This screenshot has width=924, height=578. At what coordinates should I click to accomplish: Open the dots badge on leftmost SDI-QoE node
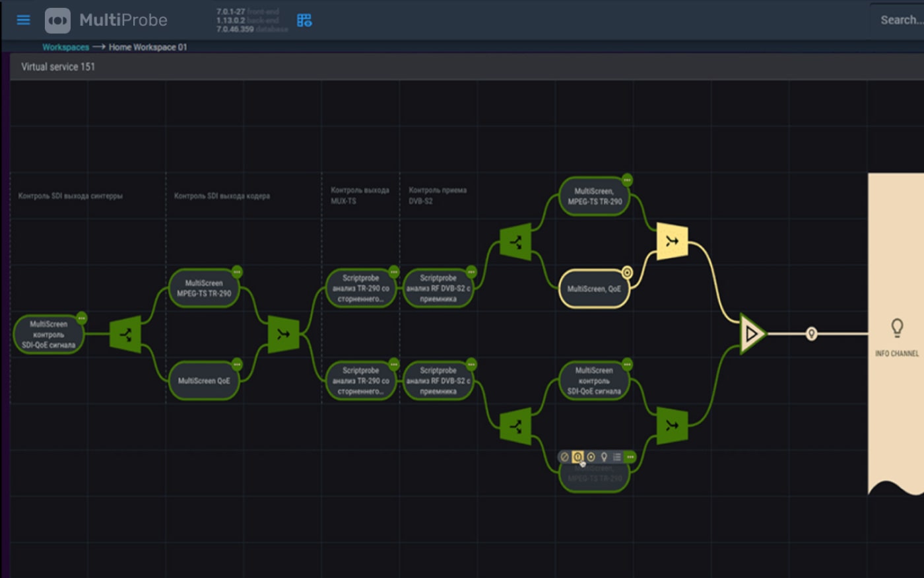[81, 318]
